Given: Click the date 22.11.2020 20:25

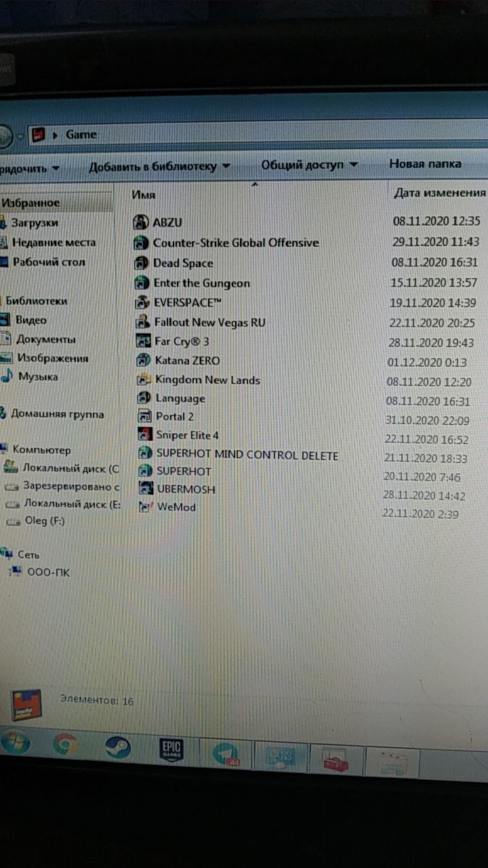Looking at the screenshot, I should click(x=432, y=323).
